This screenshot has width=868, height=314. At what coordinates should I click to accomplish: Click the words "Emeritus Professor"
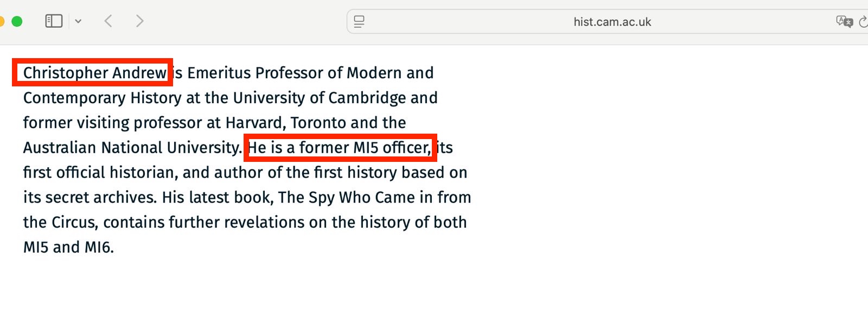(255, 73)
